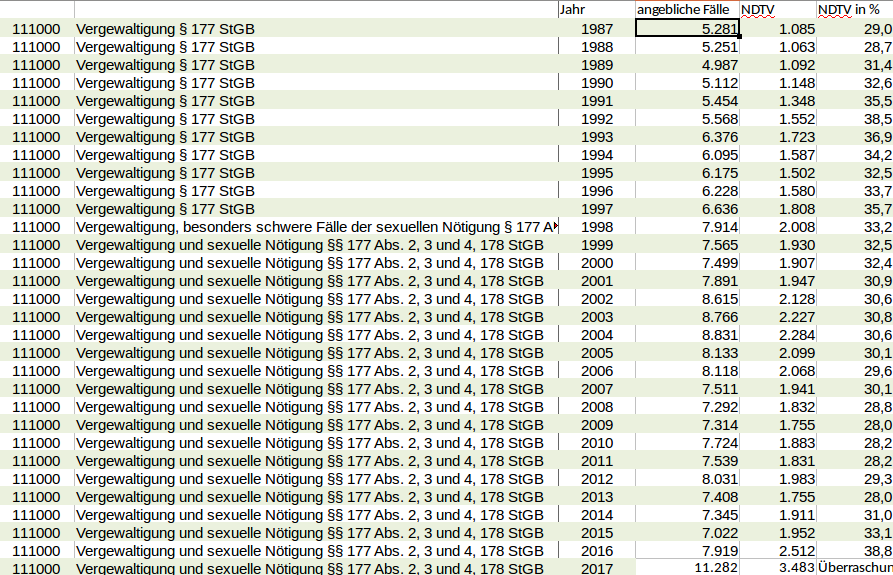Viewport: 893px width, 575px height.
Task: Click the year 1998 cell
Action: click(597, 227)
